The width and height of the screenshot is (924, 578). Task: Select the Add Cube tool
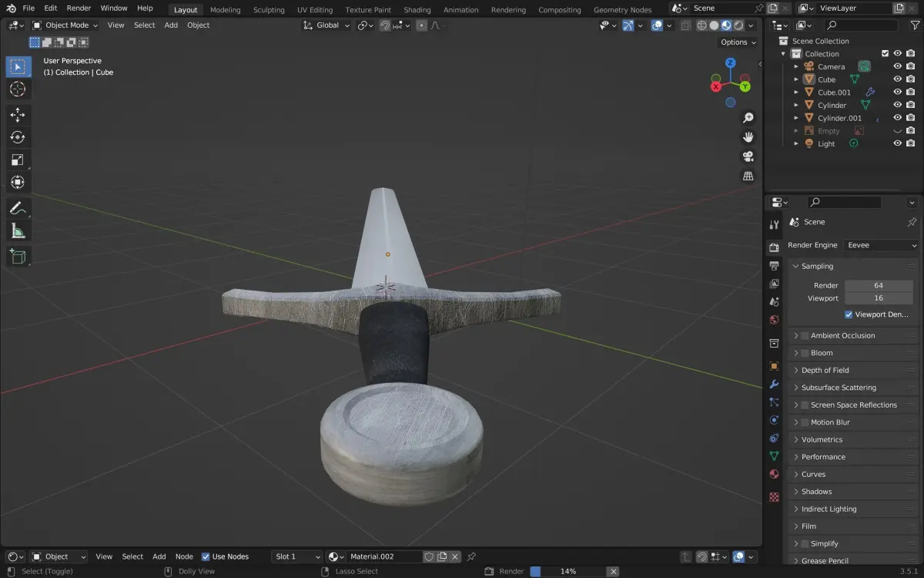pyautogui.click(x=18, y=256)
